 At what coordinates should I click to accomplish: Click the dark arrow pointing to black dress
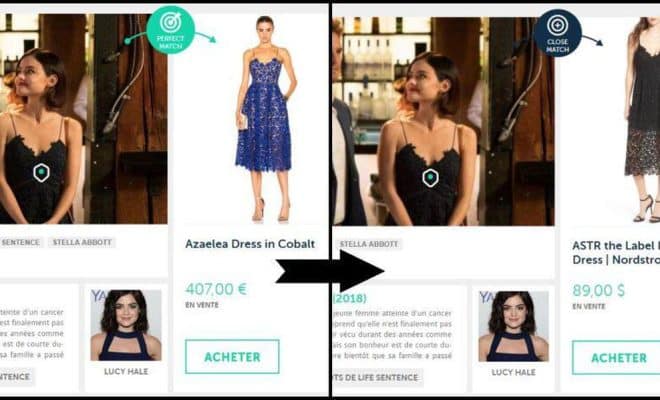593,40
